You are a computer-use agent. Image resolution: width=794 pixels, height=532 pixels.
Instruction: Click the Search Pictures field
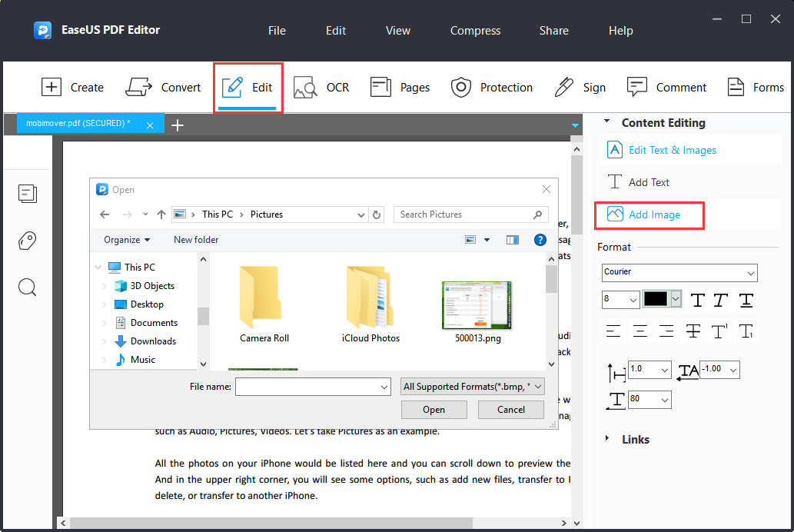[471, 214]
